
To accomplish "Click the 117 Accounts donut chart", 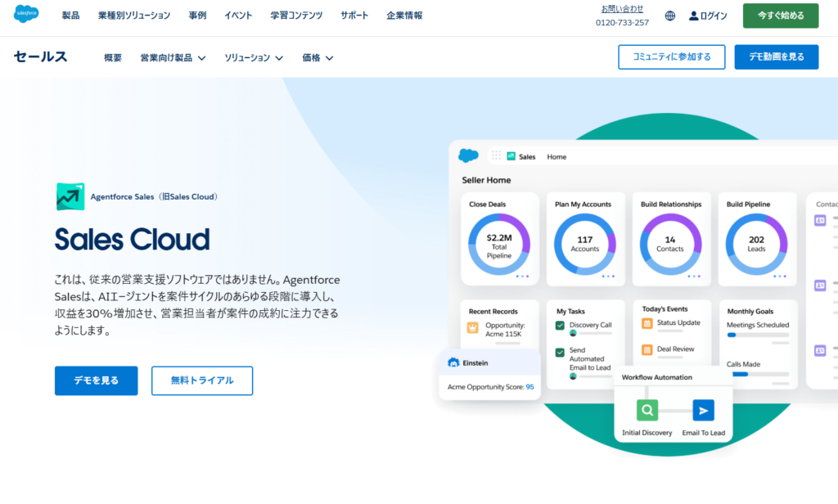I will (x=584, y=245).
